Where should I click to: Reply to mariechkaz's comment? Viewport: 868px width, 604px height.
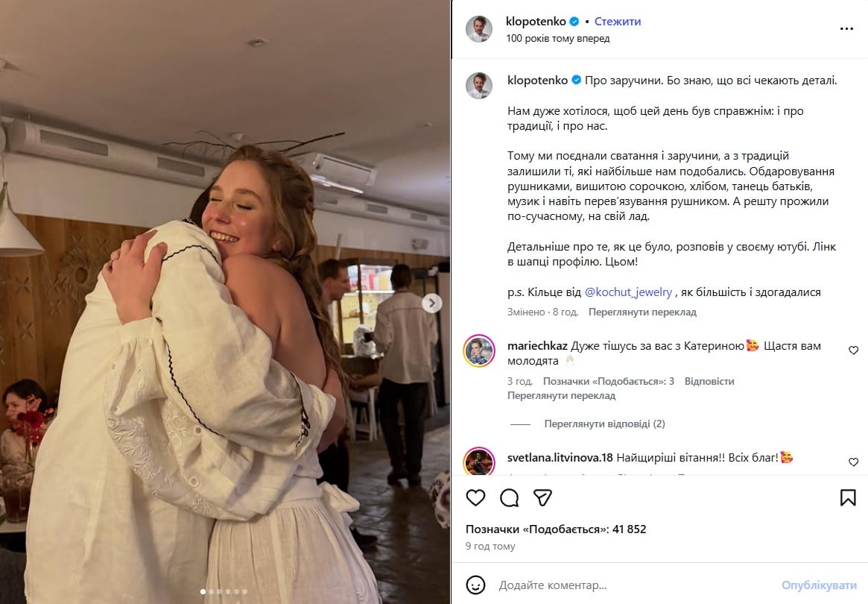point(709,381)
